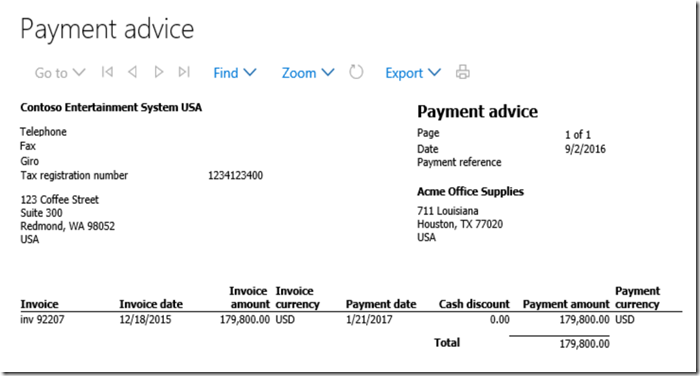Image resolution: width=700 pixels, height=376 pixels.
Task: Go to the first report page
Action: point(107,72)
